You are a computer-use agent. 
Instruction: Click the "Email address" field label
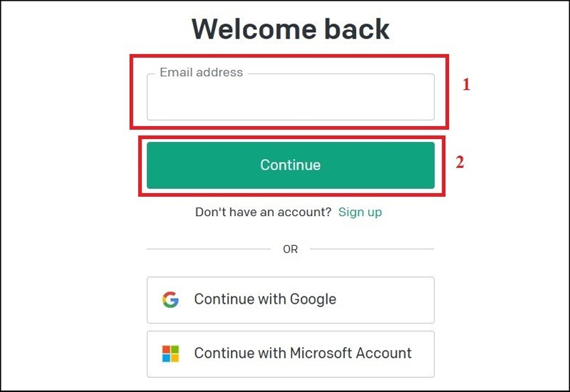[x=201, y=72]
